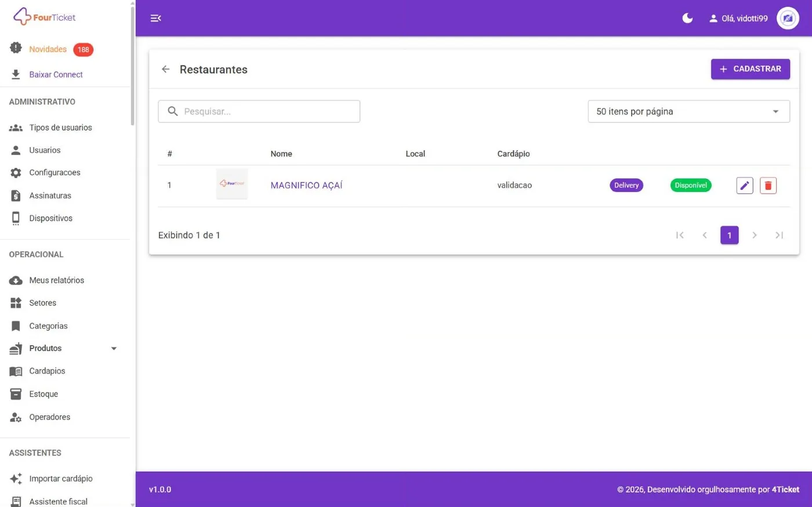This screenshot has height=507, width=812.
Task: Click the FourTicket logo
Action: [x=45, y=17]
